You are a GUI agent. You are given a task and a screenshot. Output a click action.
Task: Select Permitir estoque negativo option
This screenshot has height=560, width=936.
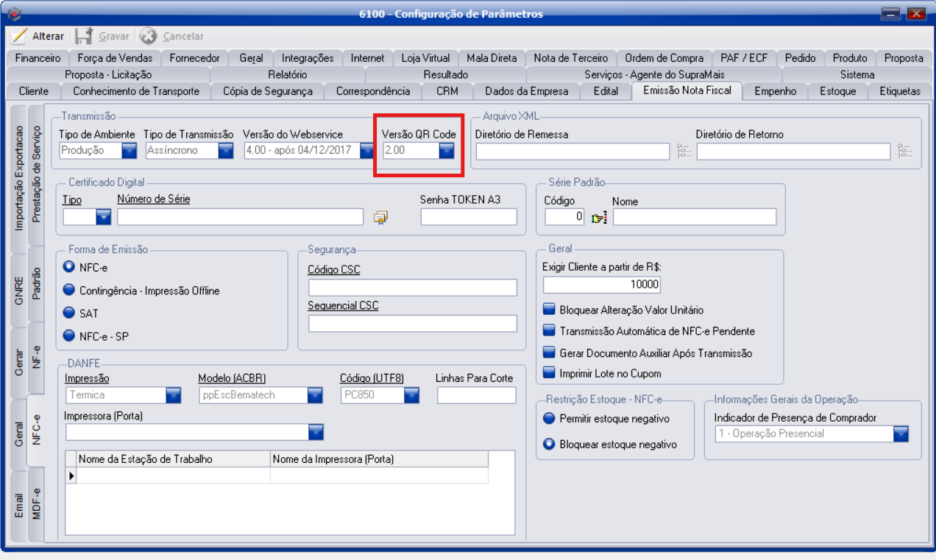549,419
